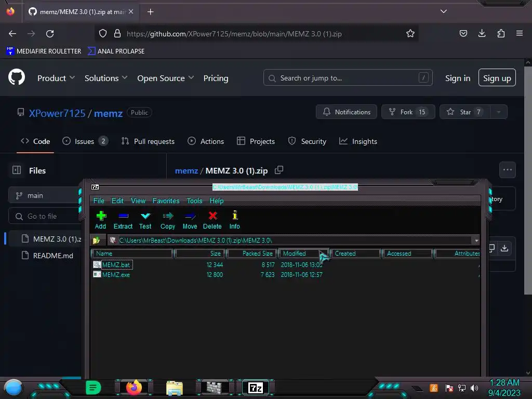Open the Windows Start orb
532x399 pixels.
(x=13, y=388)
